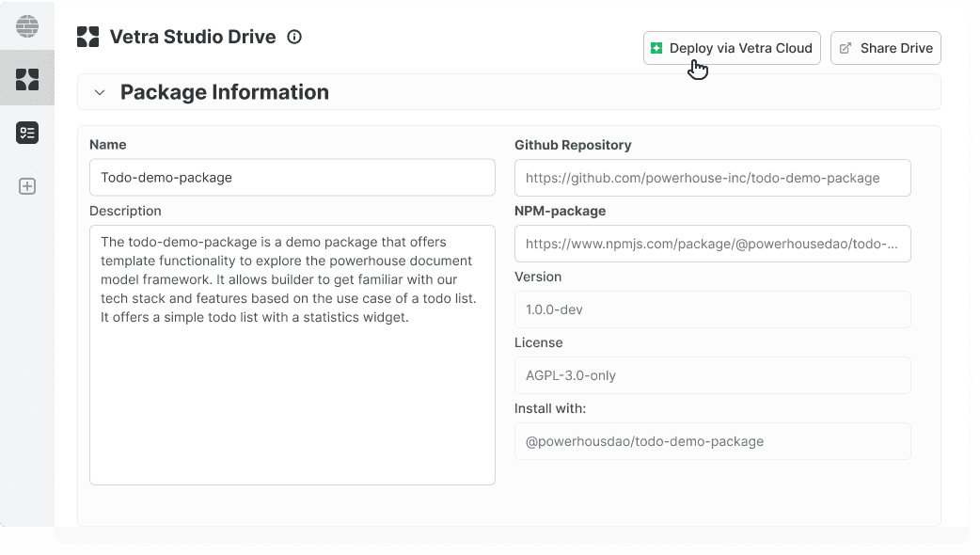This screenshot has height=555, width=980.
Task: Click the external link icon on Share Drive
Action: 846,48
